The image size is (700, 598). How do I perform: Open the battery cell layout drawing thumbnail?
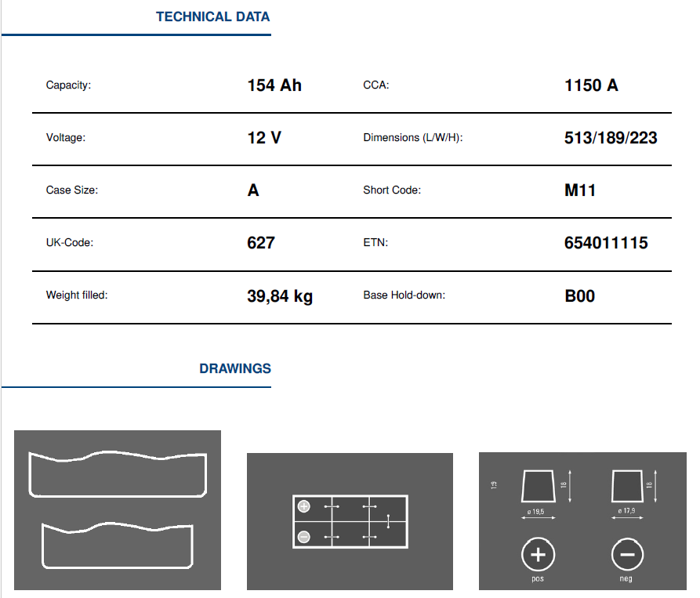[350, 521]
